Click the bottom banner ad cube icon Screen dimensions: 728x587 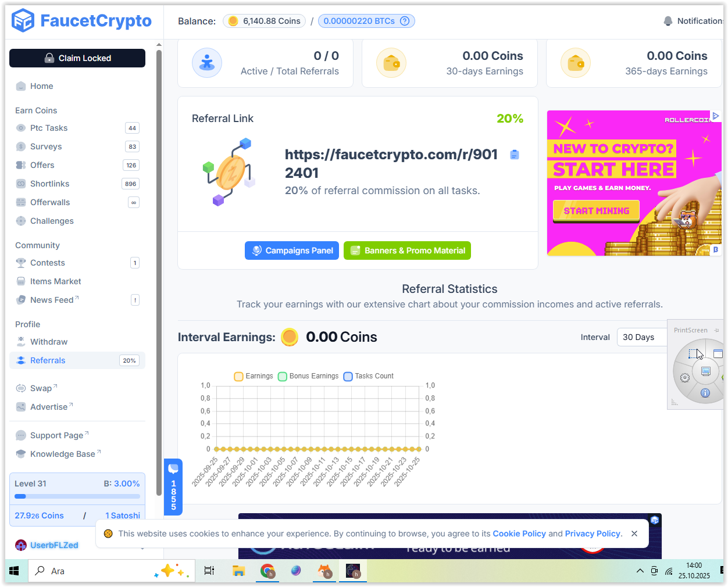[655, 520]
